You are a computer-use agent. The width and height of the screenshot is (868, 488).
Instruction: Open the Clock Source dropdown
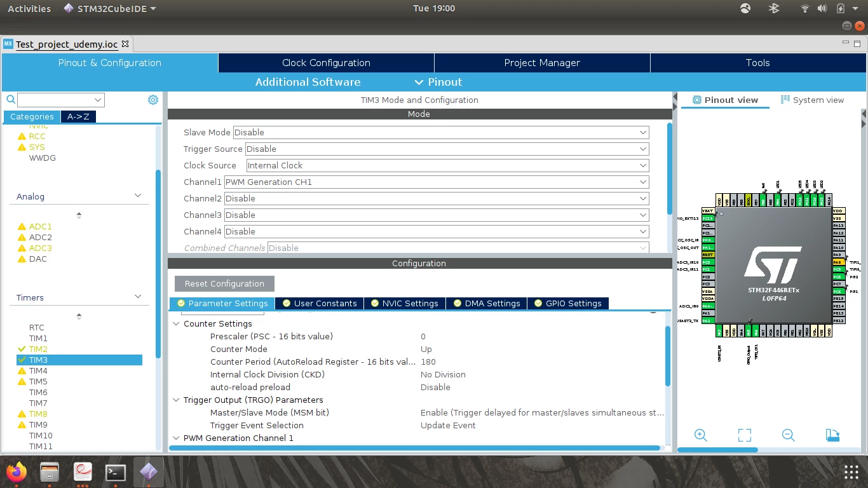(447, 165)
